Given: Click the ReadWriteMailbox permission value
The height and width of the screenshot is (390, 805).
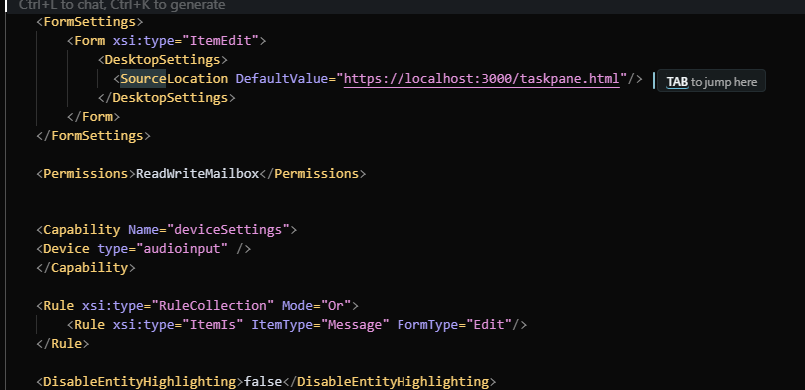Looking at the screenshot, I should point(197,173).
